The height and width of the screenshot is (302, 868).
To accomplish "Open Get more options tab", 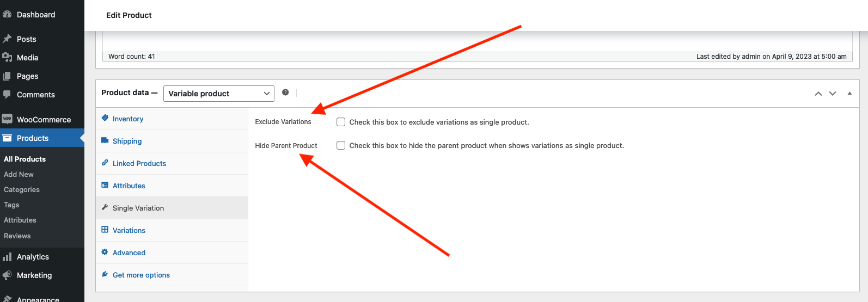I will [x=172, y=275].
